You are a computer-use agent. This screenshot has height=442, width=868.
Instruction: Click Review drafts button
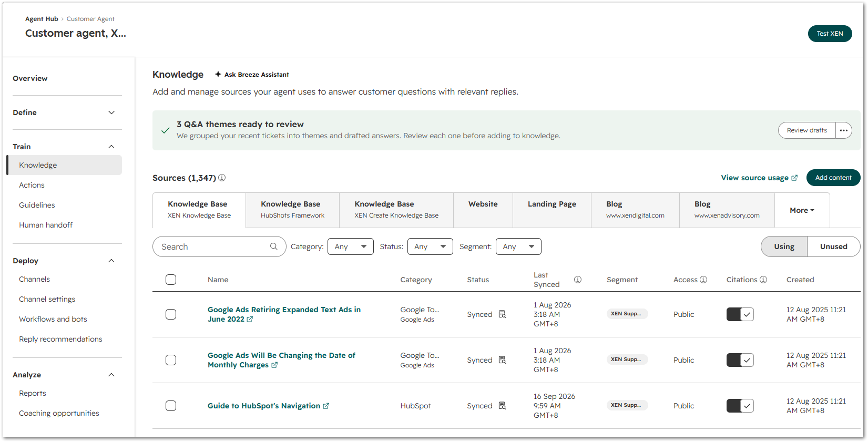(807, 130)
